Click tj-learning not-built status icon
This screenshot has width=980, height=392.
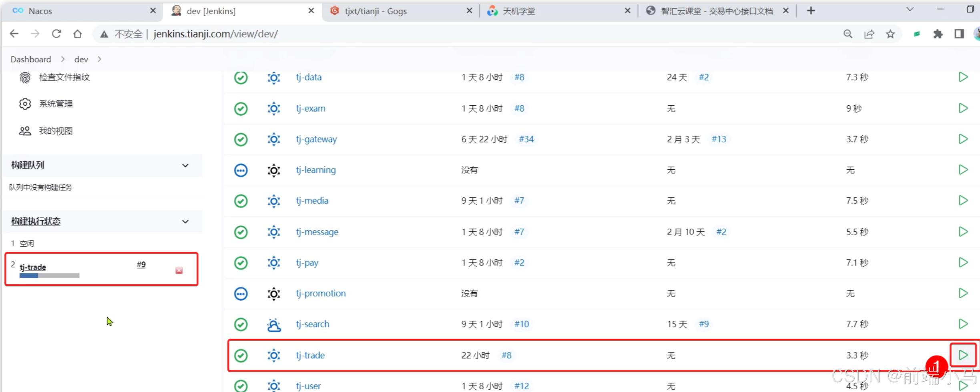point(241,170)
